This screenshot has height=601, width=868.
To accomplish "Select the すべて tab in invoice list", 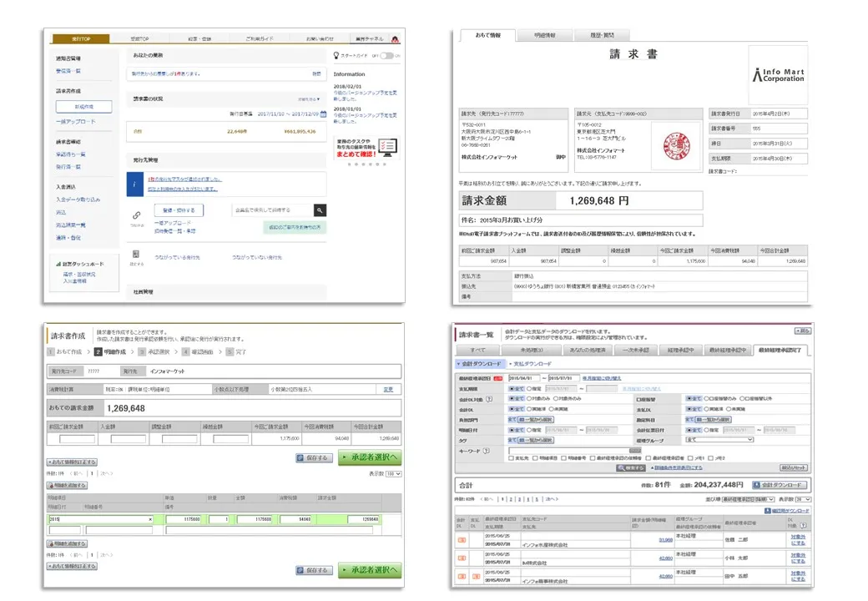I will (x=477, y=351).
